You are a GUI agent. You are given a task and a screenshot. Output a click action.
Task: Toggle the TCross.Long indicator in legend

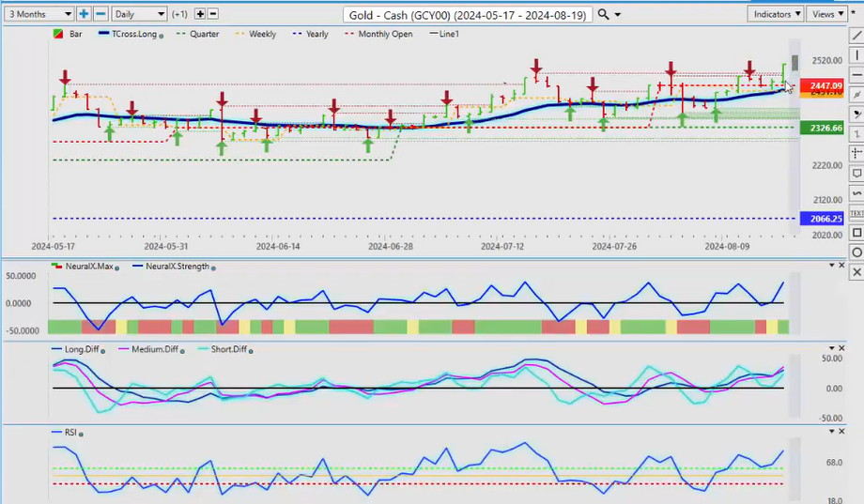[133, 34]
